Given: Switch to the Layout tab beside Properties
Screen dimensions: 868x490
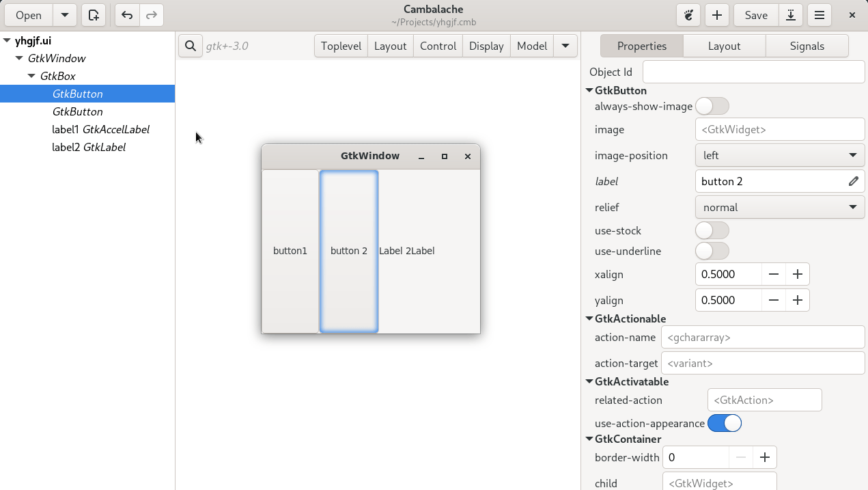Looking at the screenshot, I should pos(725,46).
